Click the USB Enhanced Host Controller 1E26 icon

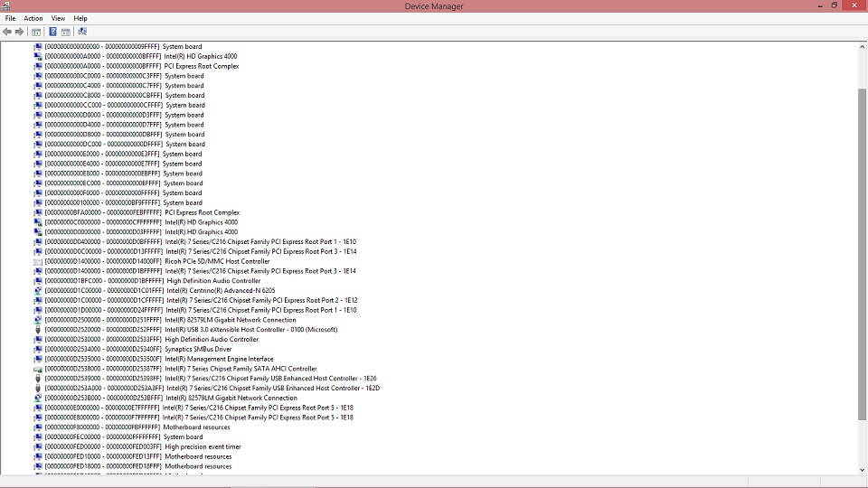tap(38, 379)
